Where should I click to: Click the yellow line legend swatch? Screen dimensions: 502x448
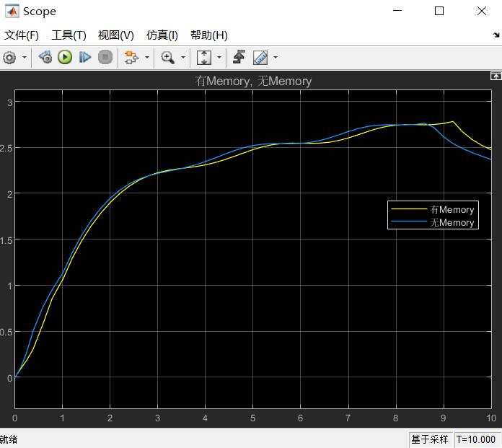point(409,209)
